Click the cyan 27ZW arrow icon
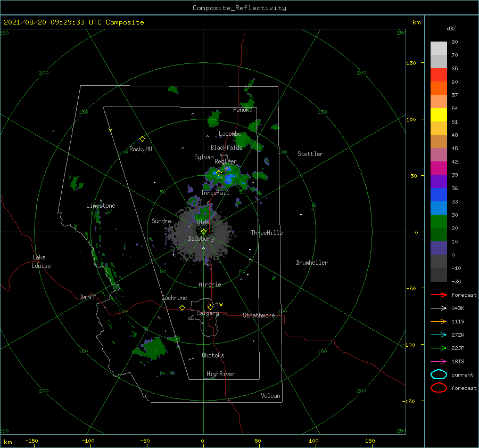The height and width of the screenshot is (448, 479). pos(439,335)
